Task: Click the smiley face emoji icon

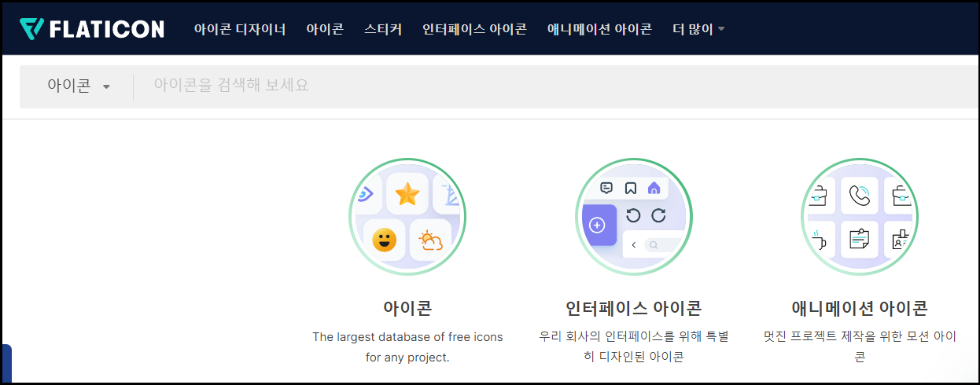Action: coord(384,240)
